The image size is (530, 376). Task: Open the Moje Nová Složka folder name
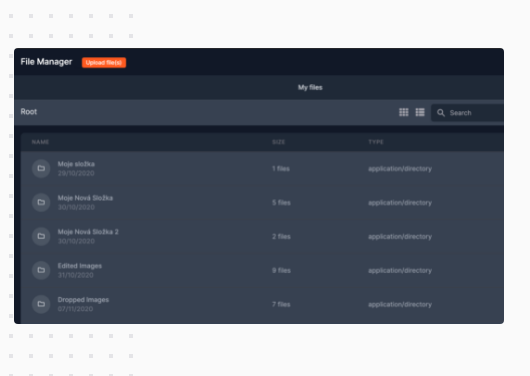(85, 198)
